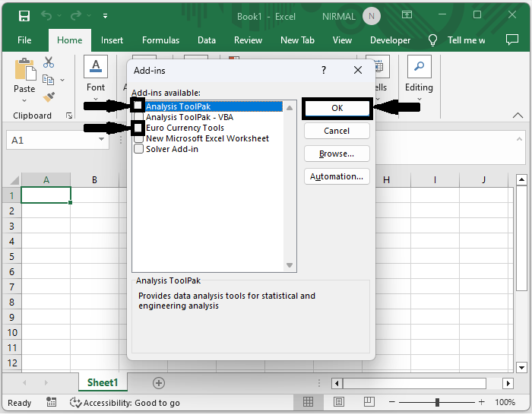Click the add-ins list scroll down arrow
This screenshot has width=532, height=415.
click(290, 265)
